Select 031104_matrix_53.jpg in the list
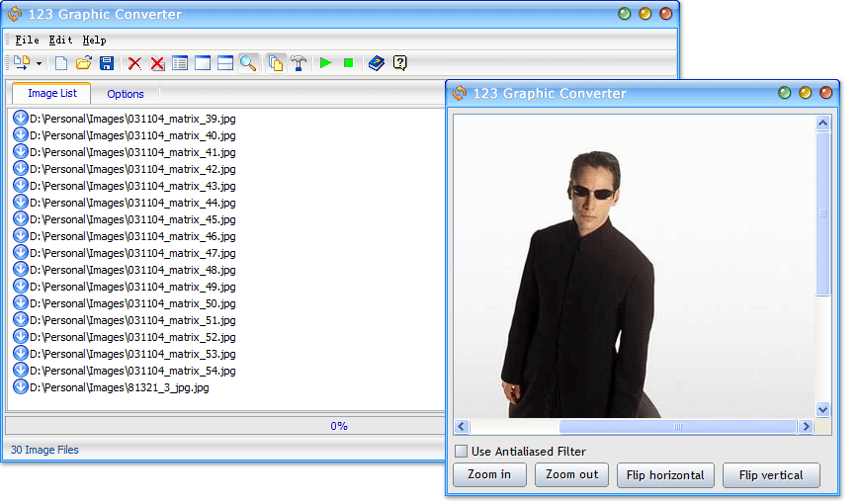Image resolution: width=860 pixels, height=504 pixels. coord(132,354)
